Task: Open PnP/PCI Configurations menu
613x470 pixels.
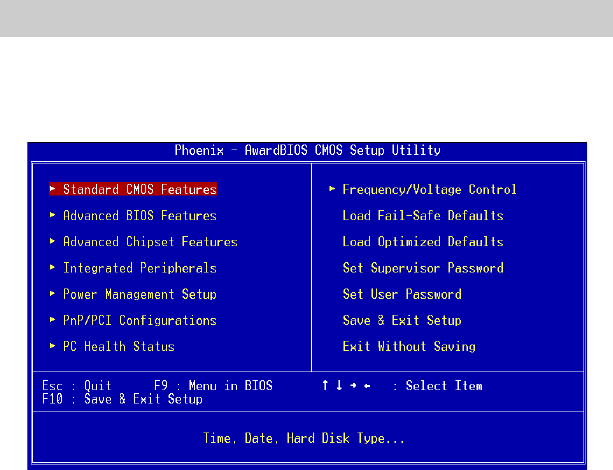Action: click(x=140, y=320)
